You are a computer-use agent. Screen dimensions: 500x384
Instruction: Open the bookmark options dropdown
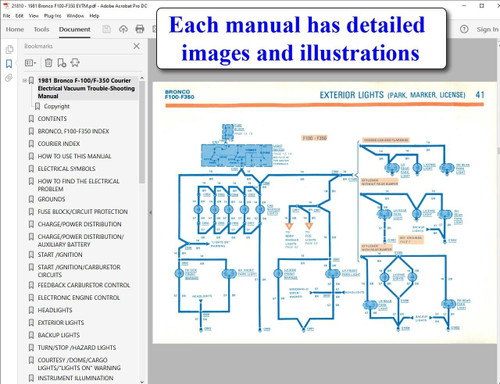click(x=30, y=63)
